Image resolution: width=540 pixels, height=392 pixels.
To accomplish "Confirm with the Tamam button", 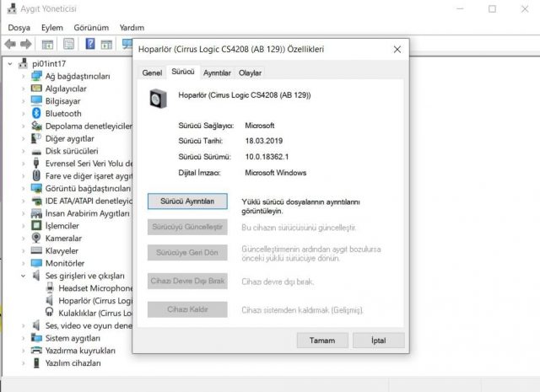I will click(322, 340).
